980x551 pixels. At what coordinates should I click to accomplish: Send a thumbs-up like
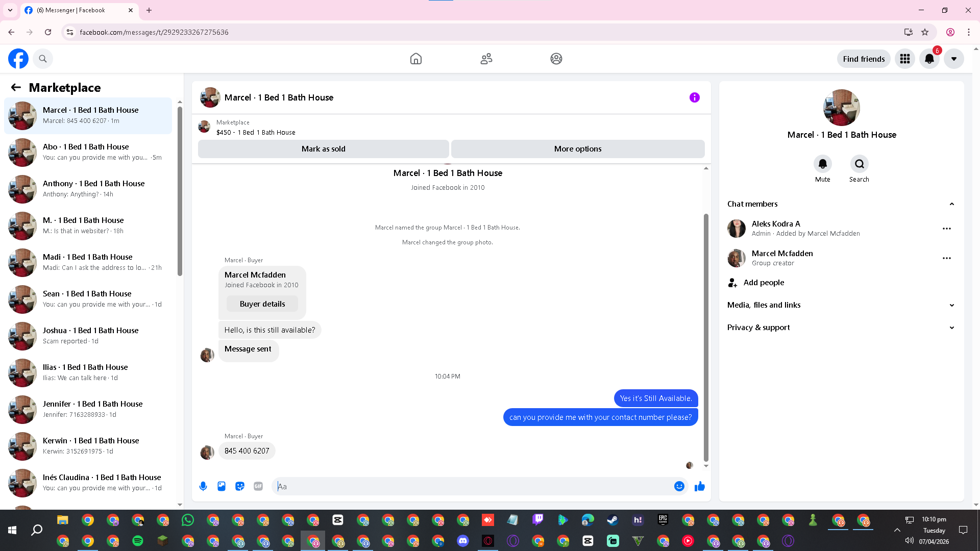700,486
